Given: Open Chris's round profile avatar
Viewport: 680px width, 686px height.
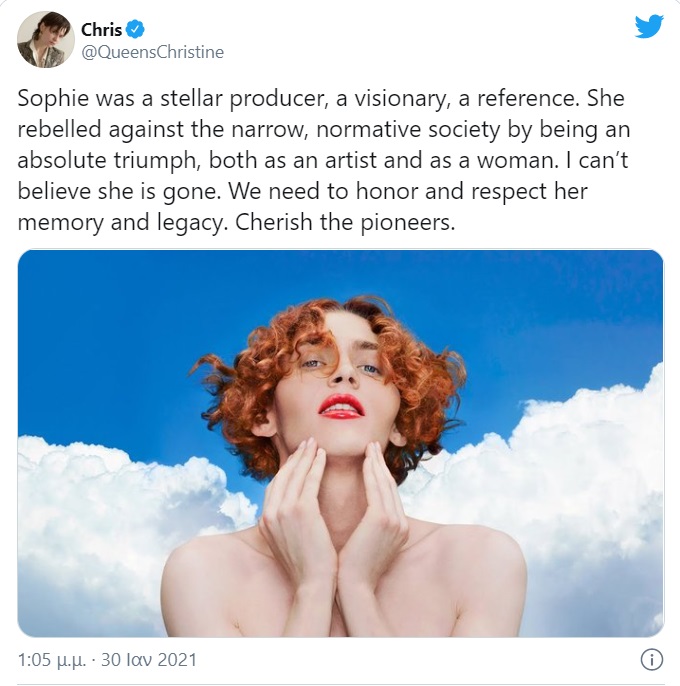Looking at the screenshot, I should [x=46, y=39].
